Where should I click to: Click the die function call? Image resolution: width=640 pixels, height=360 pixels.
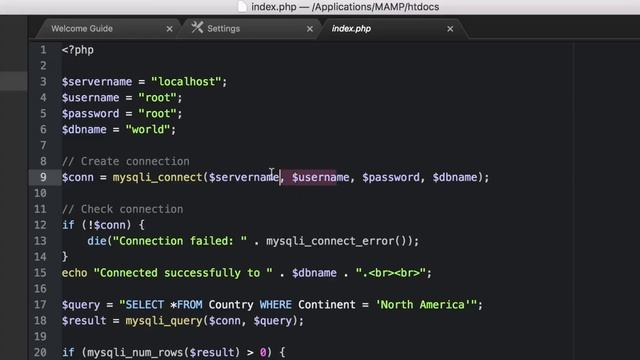97,241
